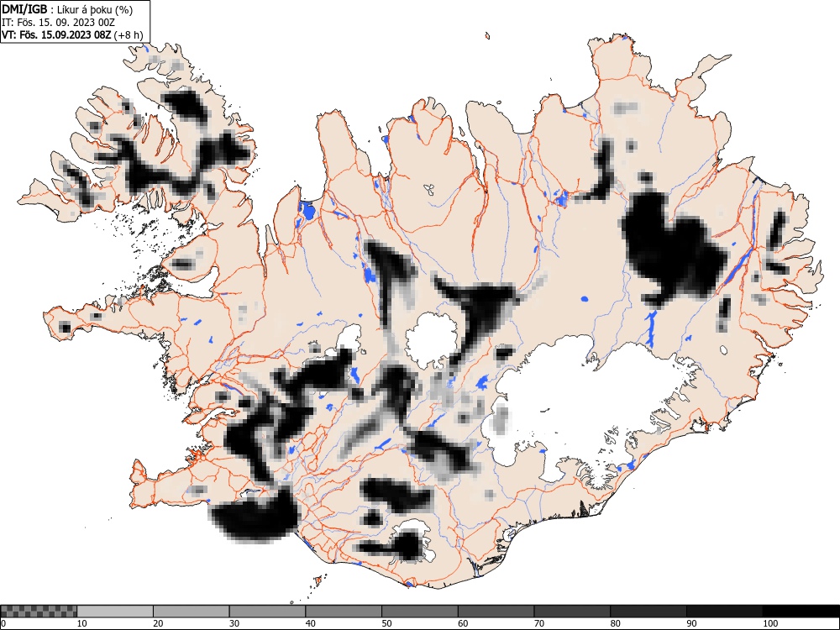
Task: Click the 40-50 legend swatch
Action: click(x=344, y=612)
